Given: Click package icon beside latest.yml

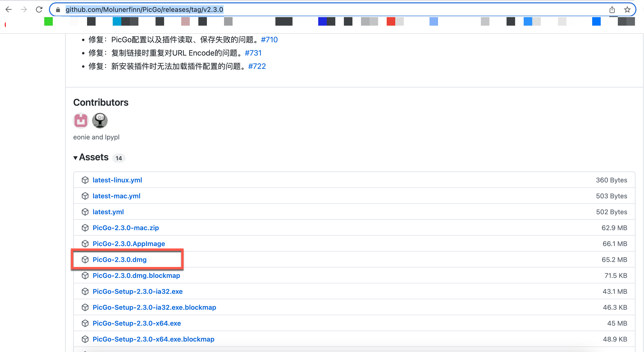Looking at the screenshot, I should pos(85,212).
